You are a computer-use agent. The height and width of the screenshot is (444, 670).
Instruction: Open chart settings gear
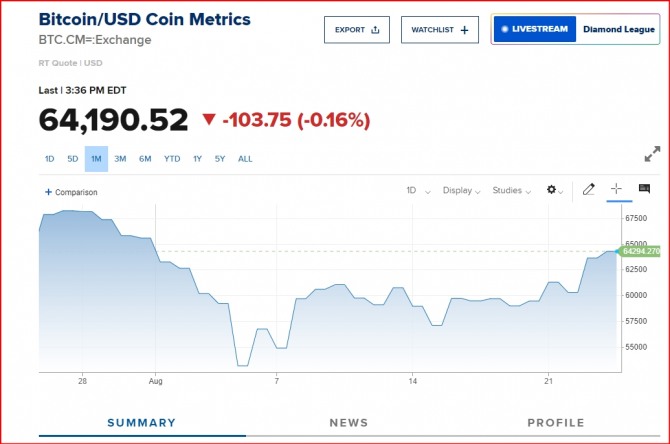tap(551, 190)
